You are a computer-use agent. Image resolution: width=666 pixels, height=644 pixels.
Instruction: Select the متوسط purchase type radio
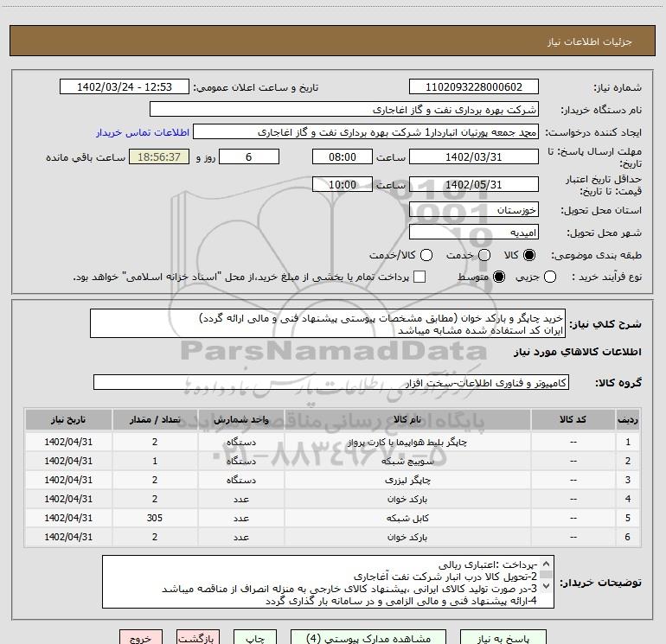click(499, 277)
